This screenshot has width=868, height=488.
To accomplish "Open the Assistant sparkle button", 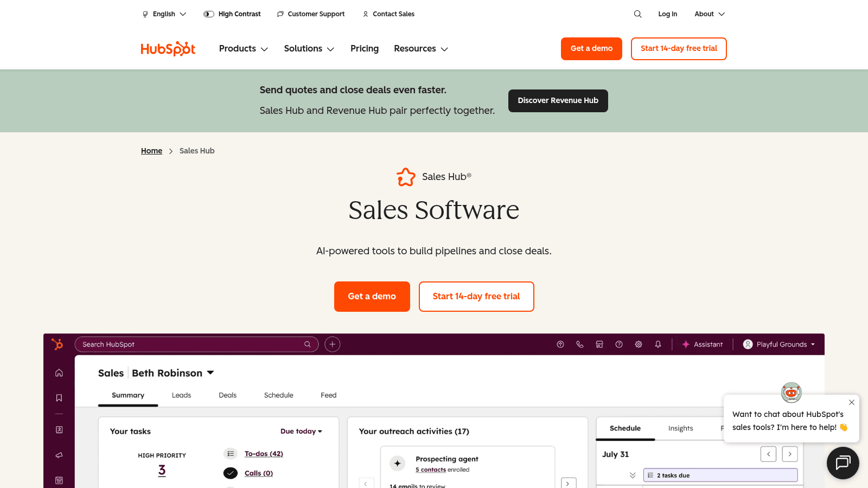I will pos(703,344).
